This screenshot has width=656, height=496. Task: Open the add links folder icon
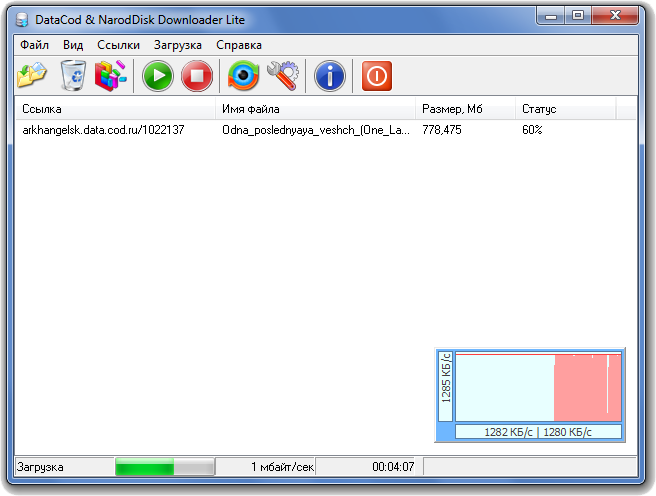tap(32, 76)
